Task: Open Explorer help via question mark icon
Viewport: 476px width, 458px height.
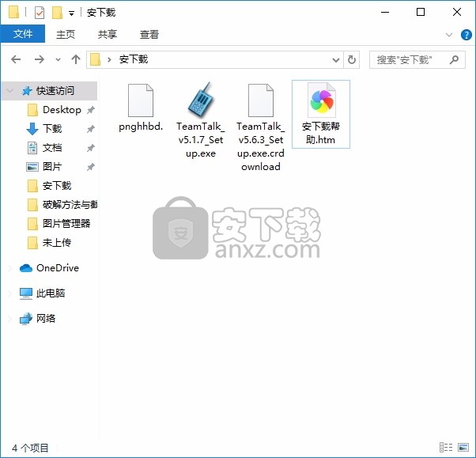Action: tap(466, 35)
